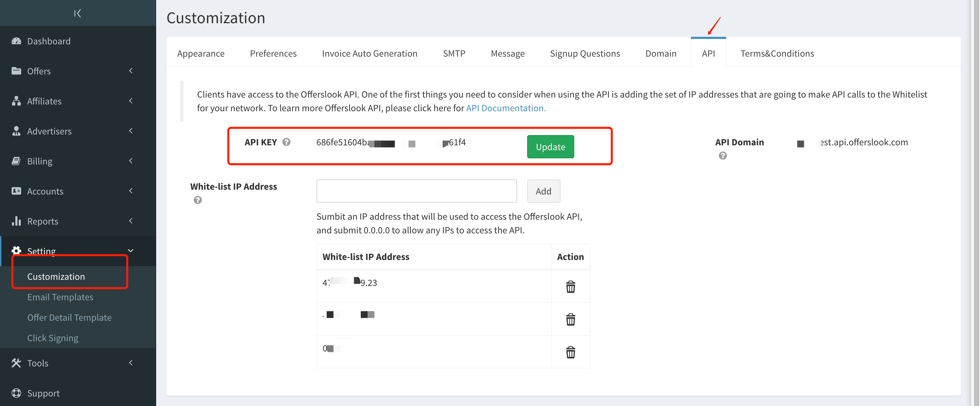The height and width of the screenshot is (406, 980).
Task: Click the green Update button
Action: (x=550, y=147)
